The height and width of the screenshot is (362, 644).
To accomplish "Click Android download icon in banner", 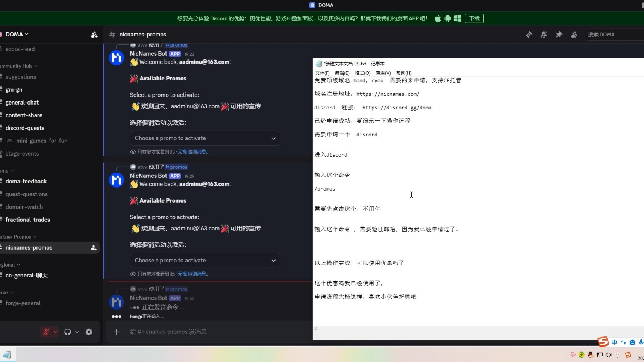I will [447, 18].
